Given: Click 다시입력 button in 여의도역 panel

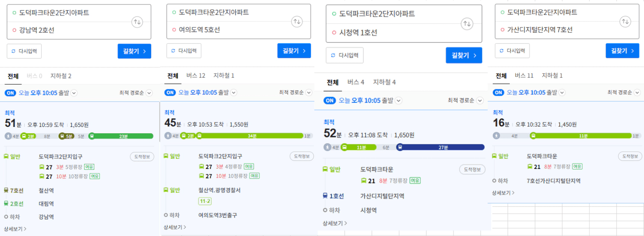Looking at the screenshot, I should pyautogui.click(x=184, y=51).
